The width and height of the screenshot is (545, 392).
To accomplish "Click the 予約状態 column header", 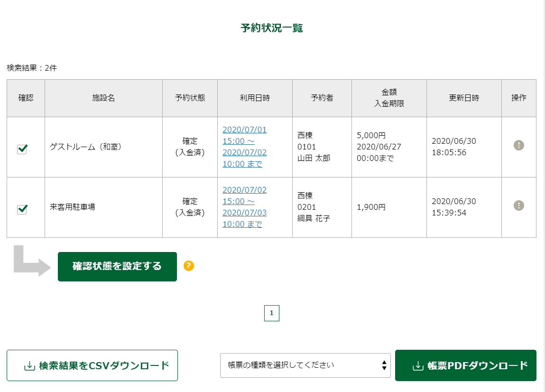I will (x=190, y=98).
